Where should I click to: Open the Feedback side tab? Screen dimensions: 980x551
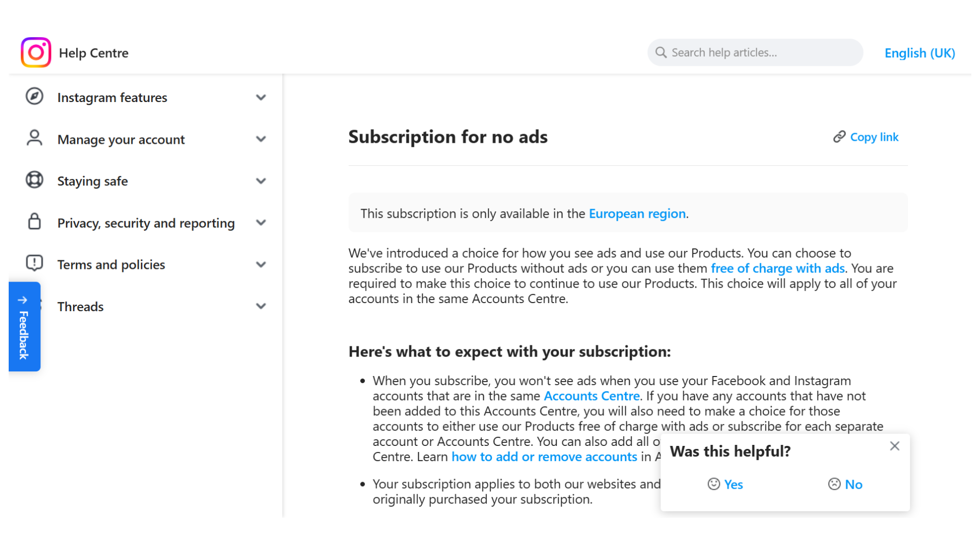pos(23,327)
